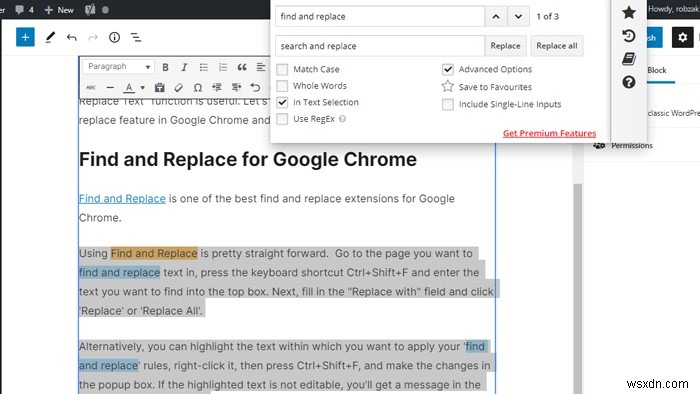
Task: Click the 'Find and Replace for Google Chrome' heading
Action: coord(248,160)
